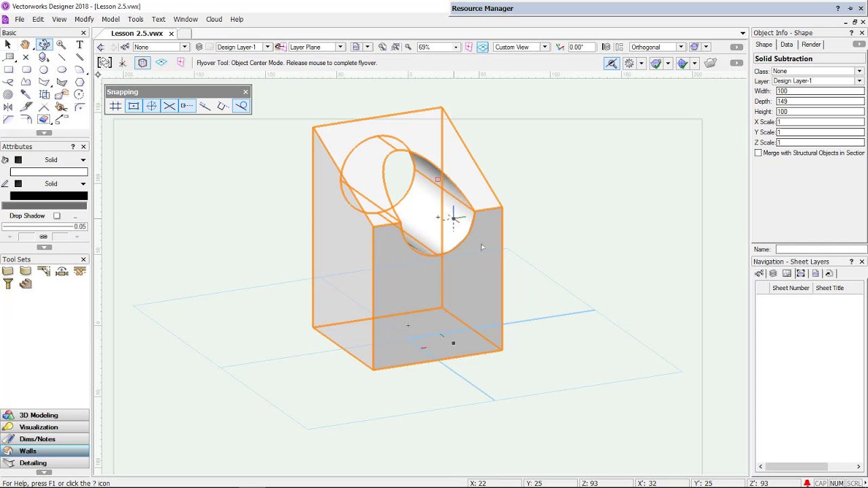Screen dimensions: 868x488
Task: Open the Custom View dropdown
Action: click(521, 47)
